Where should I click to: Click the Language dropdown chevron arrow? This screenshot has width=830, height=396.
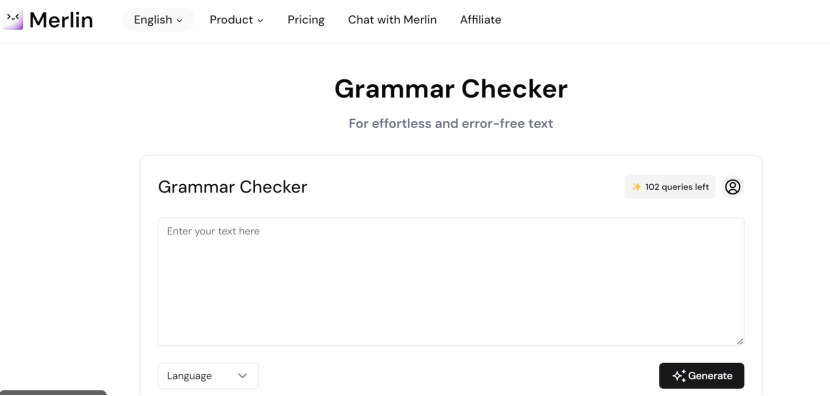(x=242, y=376)
